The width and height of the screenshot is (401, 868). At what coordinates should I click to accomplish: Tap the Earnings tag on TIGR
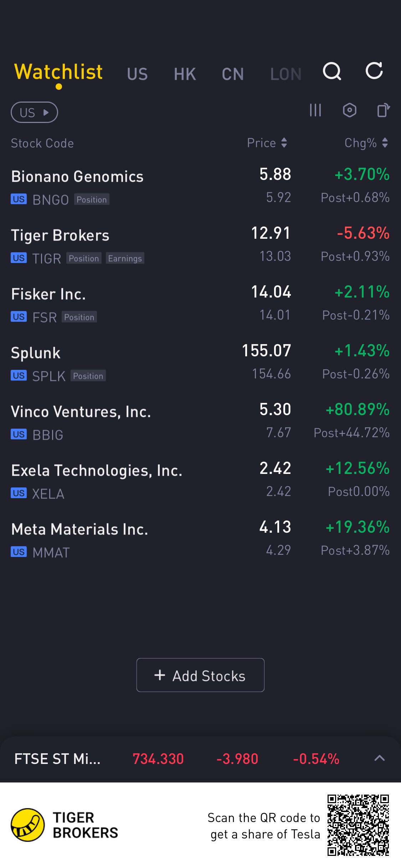(x=125, y=258)
